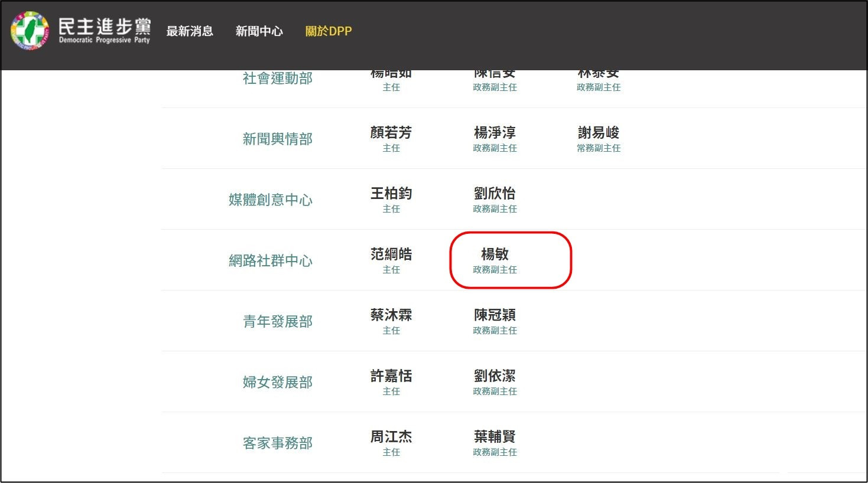Click the name 楊淨淳
868x483 pixels.
(x=495, y=132)
